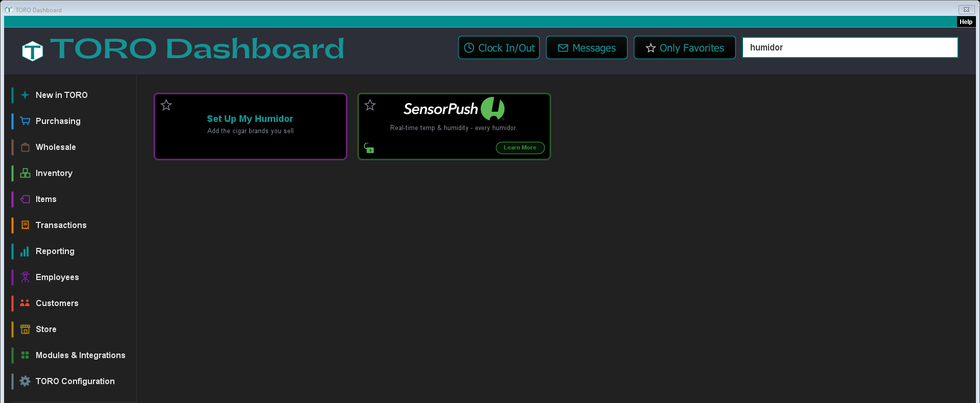
Task: Click 'Real-time temp & humidity' description
Action: (x=453, y=128)
